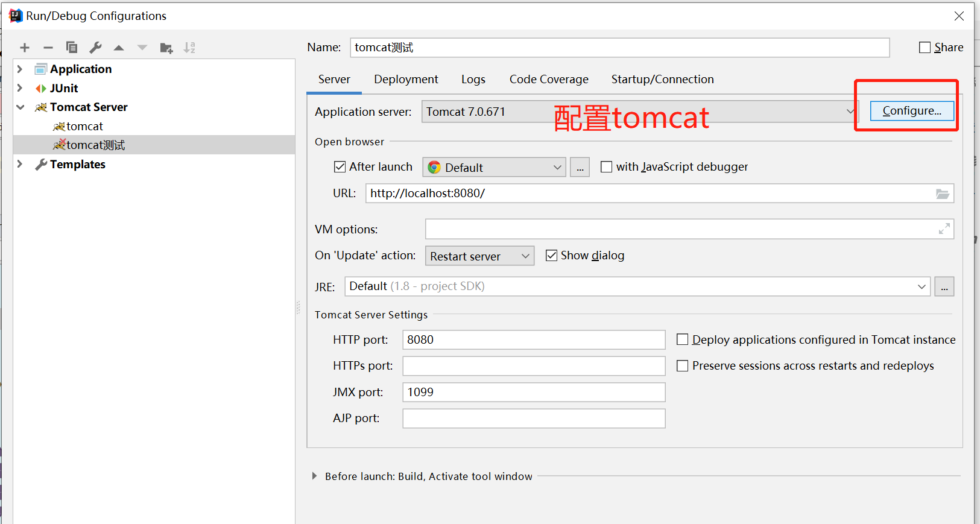980x524 pixels.
Task: Select the Templates tree item
Action: (78, 164)
